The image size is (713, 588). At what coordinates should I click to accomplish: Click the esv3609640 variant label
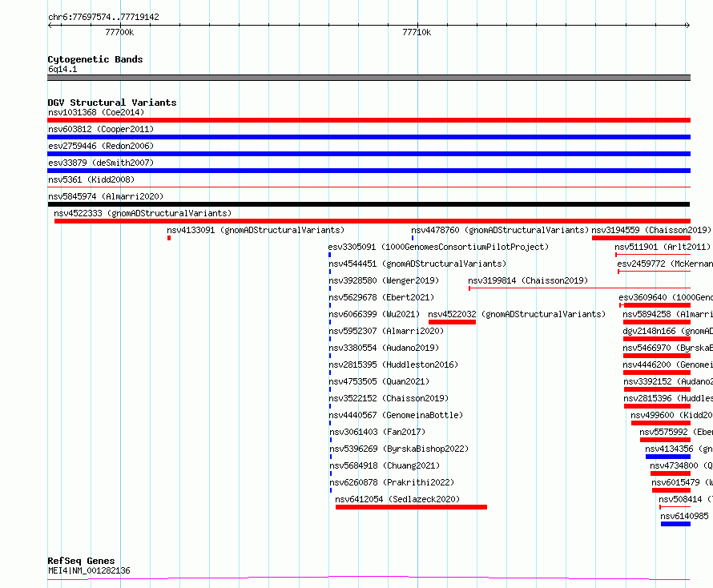666,297
